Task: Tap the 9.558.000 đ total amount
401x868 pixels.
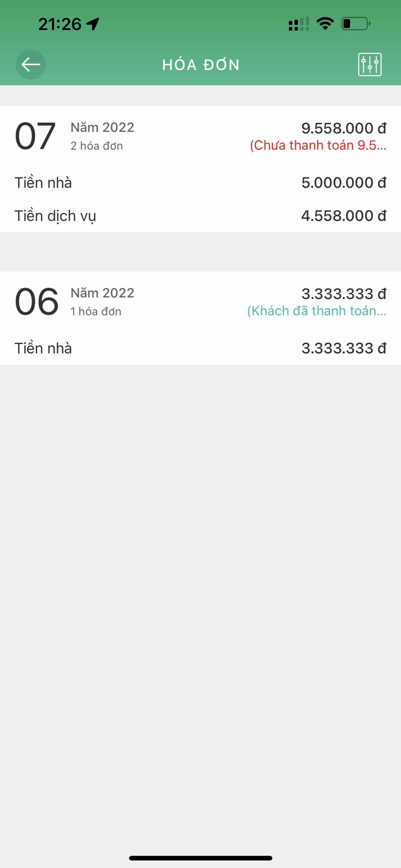Action: [x=344, y=128]
